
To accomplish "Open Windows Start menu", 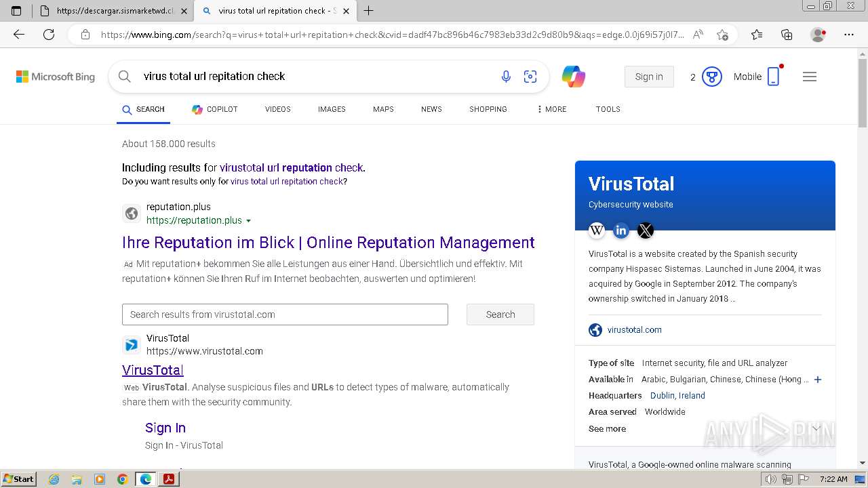I will pos(19,479).
